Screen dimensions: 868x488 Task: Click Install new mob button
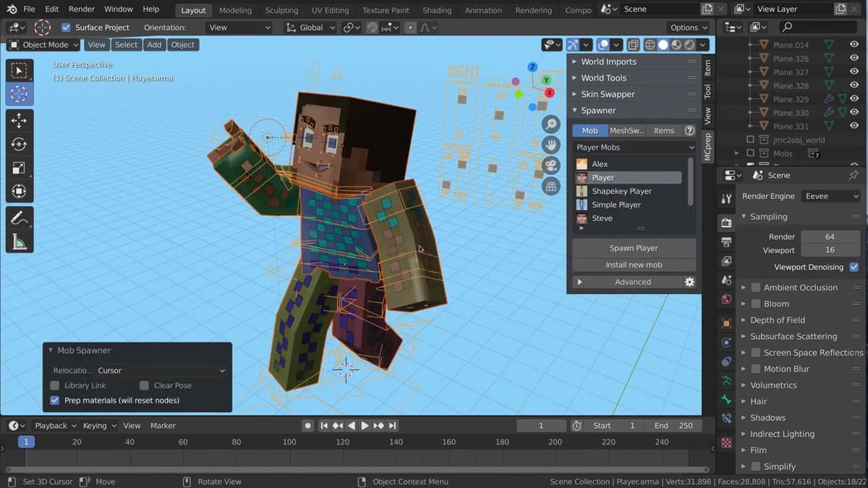634,265
